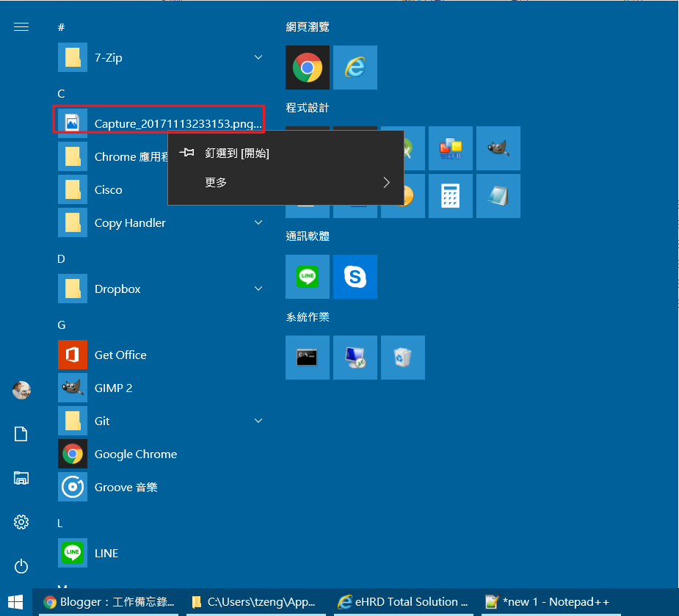The height and width of the screenshot is (616, 679).
Task: Launch the Command Prompt tile
Action: pos(307,358)
